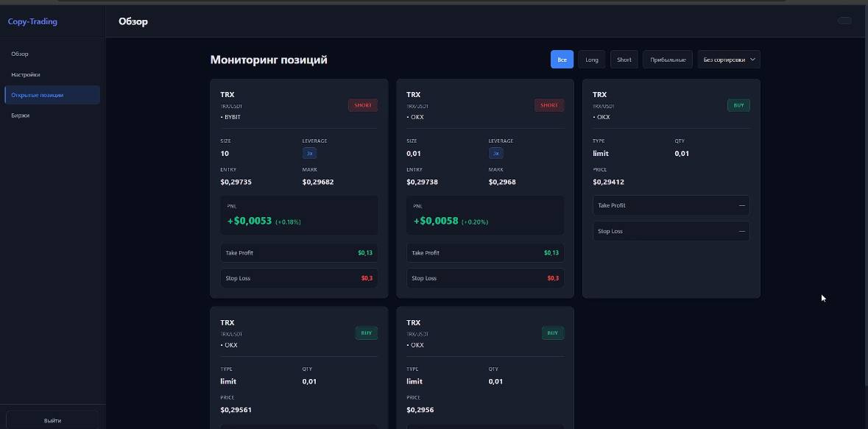Click the 'Выйти' logout button
868x429 pixels.
click(52, 420)
